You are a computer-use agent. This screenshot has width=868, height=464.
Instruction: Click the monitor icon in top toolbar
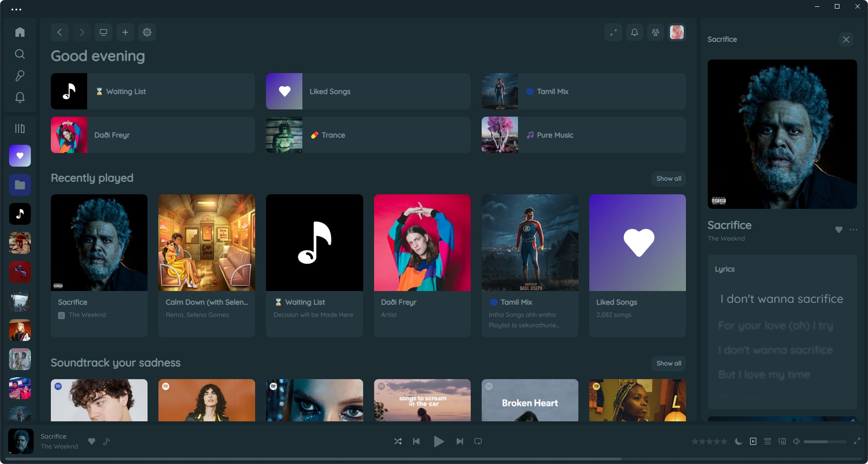point(104,32)
